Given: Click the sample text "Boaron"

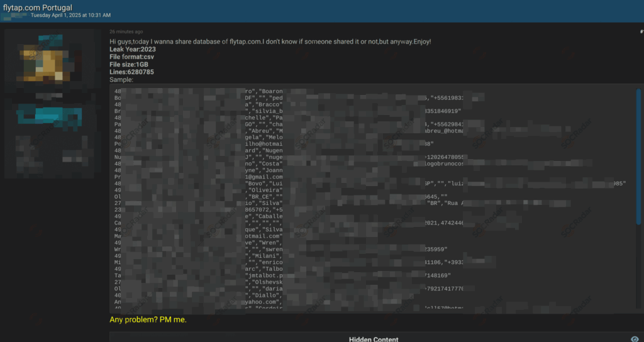Looking at the screenshot, I should point(270,92).
